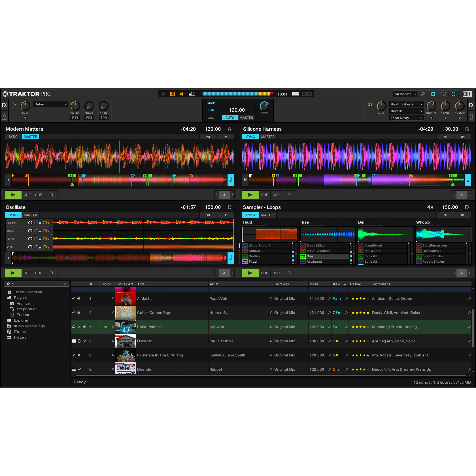
Task: Switch tempo mode to MASTER tab
Action: point(246,118)
